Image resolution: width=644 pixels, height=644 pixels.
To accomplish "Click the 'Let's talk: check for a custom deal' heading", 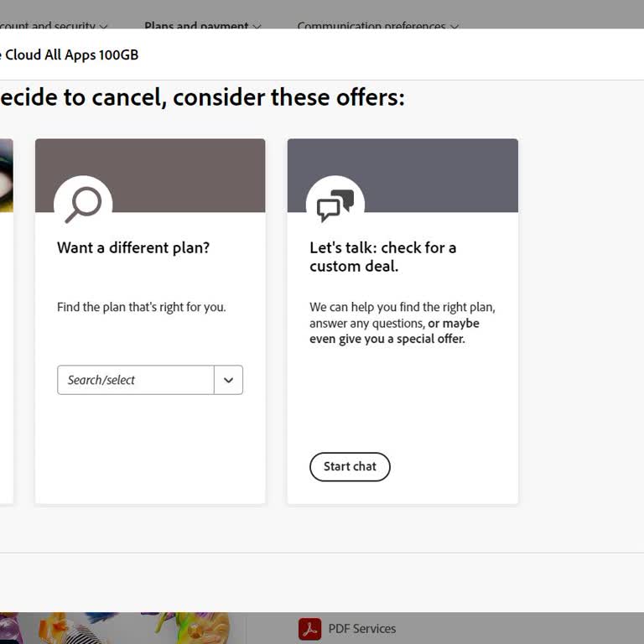I will point(382,257).
